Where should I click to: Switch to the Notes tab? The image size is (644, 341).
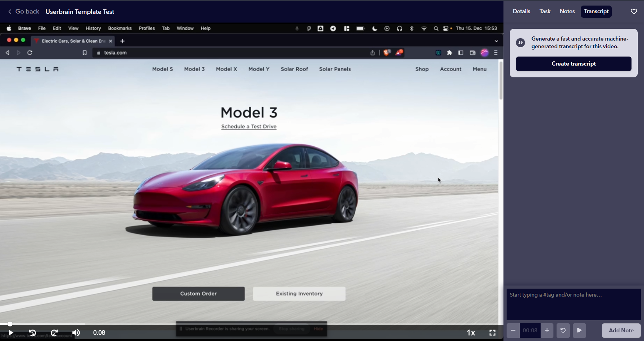point(567,11)
